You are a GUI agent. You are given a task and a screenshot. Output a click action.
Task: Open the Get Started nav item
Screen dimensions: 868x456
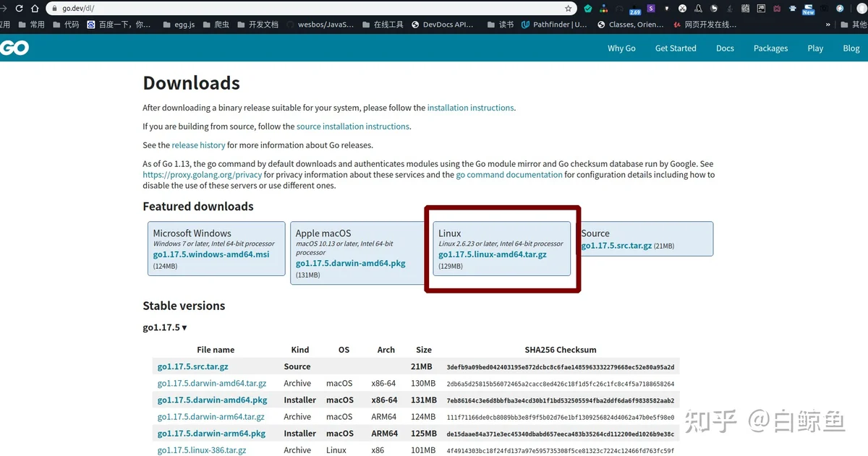[x=676, y=48]
